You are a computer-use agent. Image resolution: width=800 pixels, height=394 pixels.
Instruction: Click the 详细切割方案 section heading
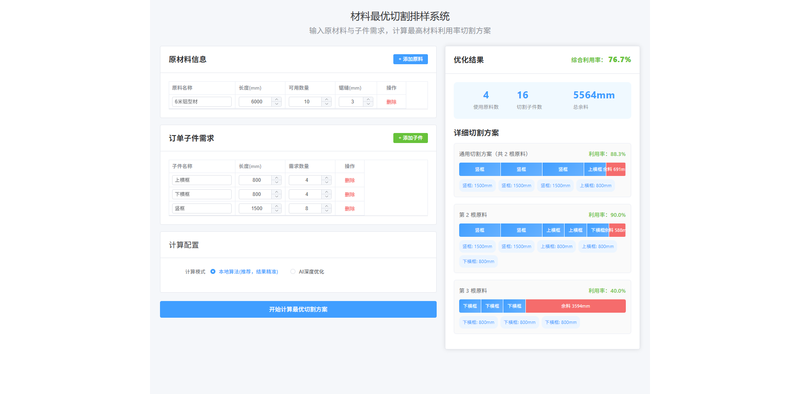(476, 133)
